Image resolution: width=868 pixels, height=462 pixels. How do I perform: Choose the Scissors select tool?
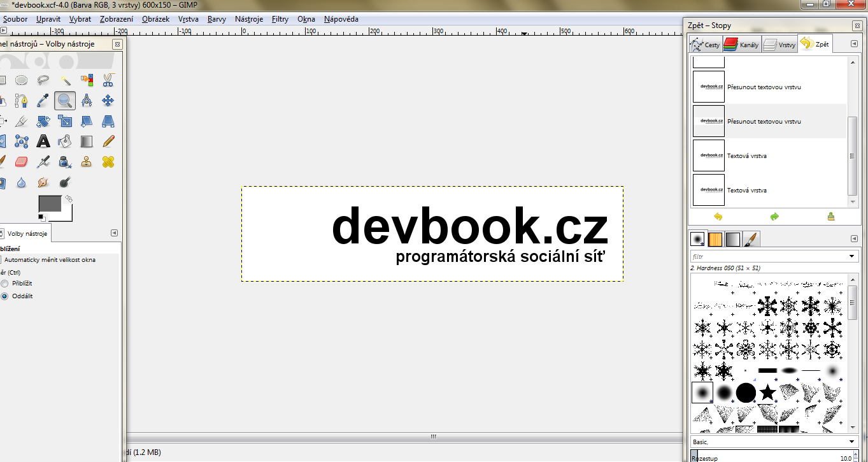pos(108,80)
